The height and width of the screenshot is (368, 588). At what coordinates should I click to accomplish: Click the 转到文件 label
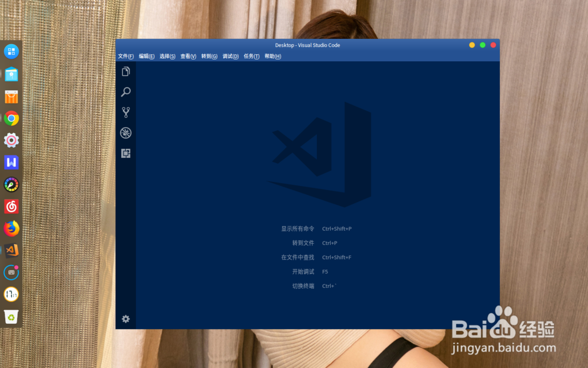pyautogui.click(x=303, y=243)
